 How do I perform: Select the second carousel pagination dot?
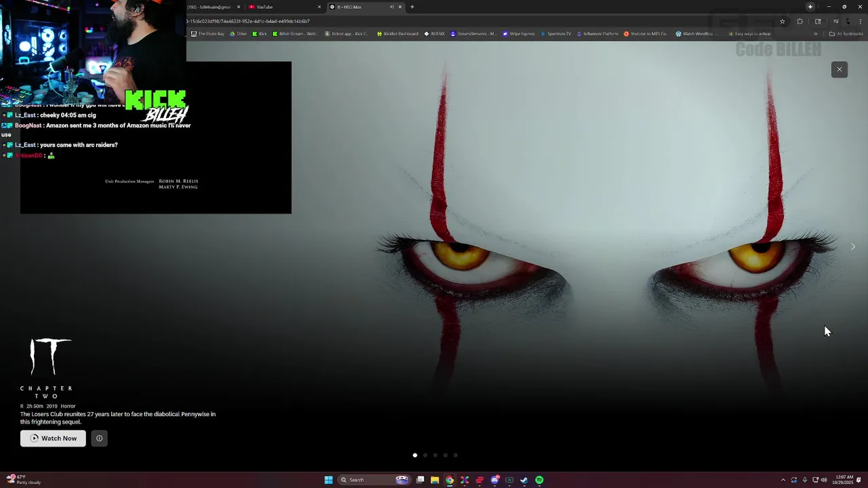click(425, 455)
